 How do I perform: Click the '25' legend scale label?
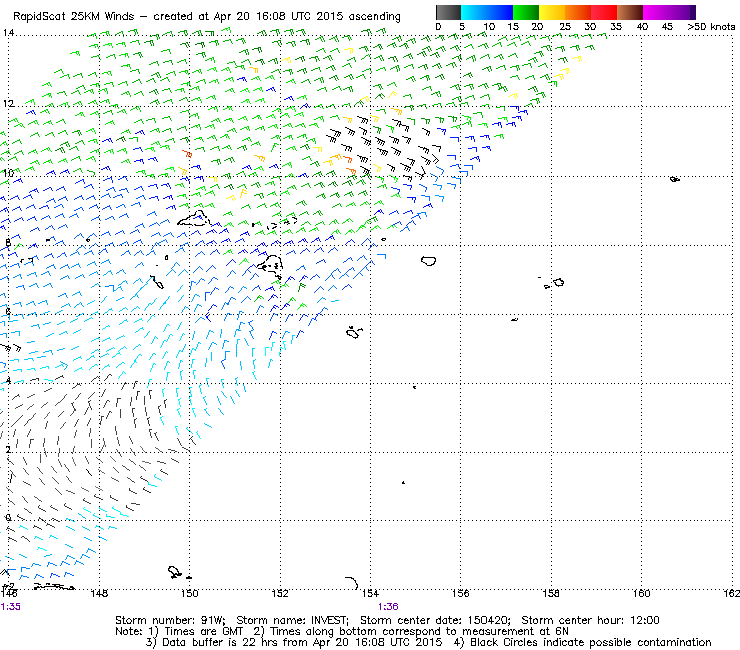(565, 27)
